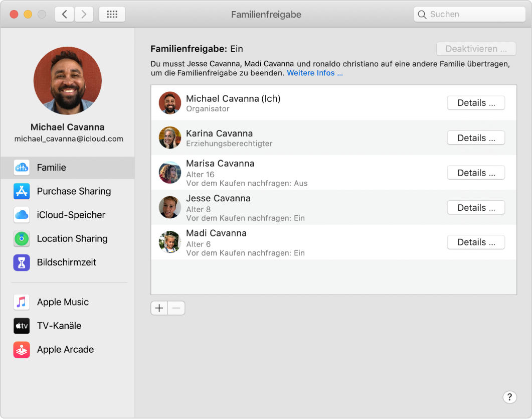Add family member with plus button
Image resolution: width=532 pixels, height=419 pixels.
tap(159, 308)
